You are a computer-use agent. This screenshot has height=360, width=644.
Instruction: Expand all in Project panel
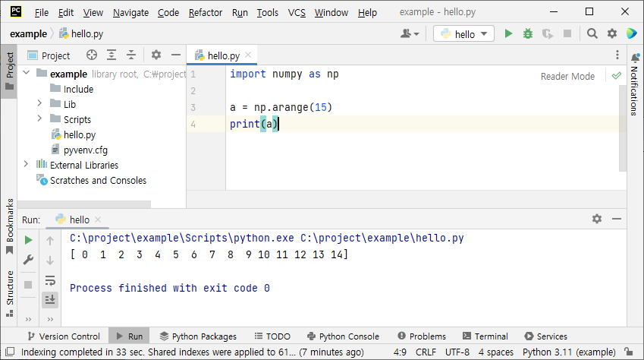[112, 55]
